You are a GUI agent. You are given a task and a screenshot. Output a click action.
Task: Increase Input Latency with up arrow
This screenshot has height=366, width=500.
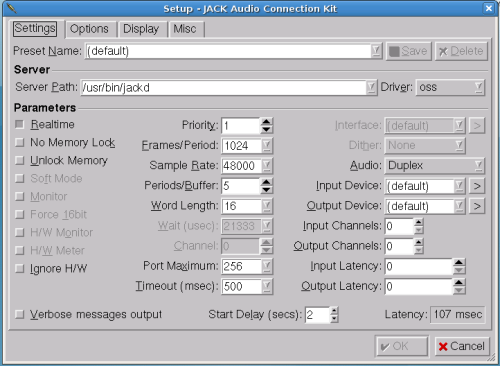pos(459,262)
